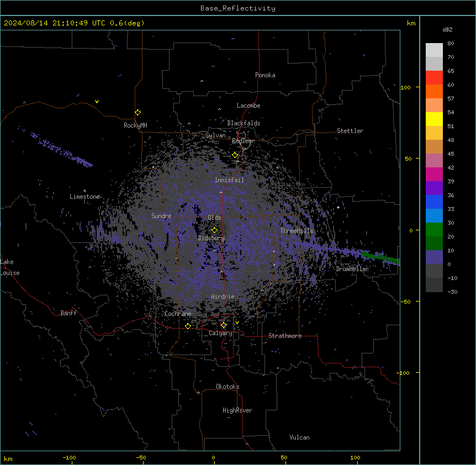476x465 pixels.
Task: Click the -100 tick on right vertical axis
Action: point(404,373)
